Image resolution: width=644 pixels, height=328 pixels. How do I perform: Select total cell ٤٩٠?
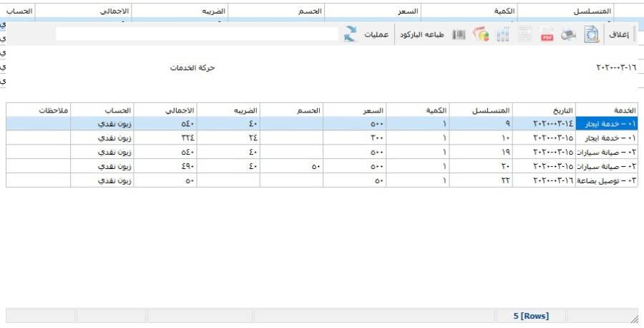coord(165,166)
